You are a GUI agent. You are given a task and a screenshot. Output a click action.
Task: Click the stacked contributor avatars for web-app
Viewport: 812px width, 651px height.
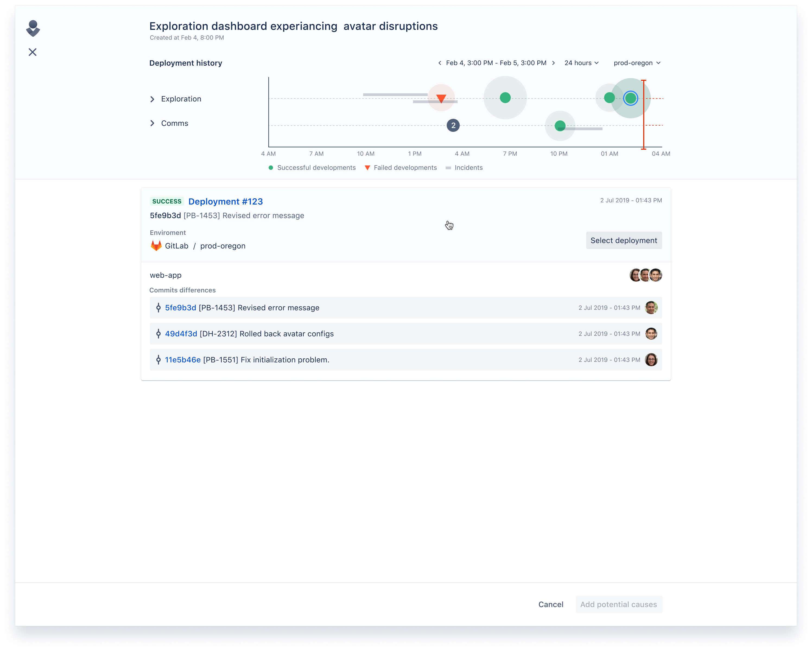[x=646, y=275]
